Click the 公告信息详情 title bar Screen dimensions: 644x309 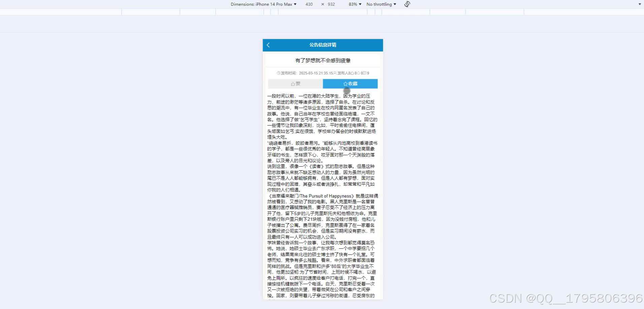click(322, 45)
